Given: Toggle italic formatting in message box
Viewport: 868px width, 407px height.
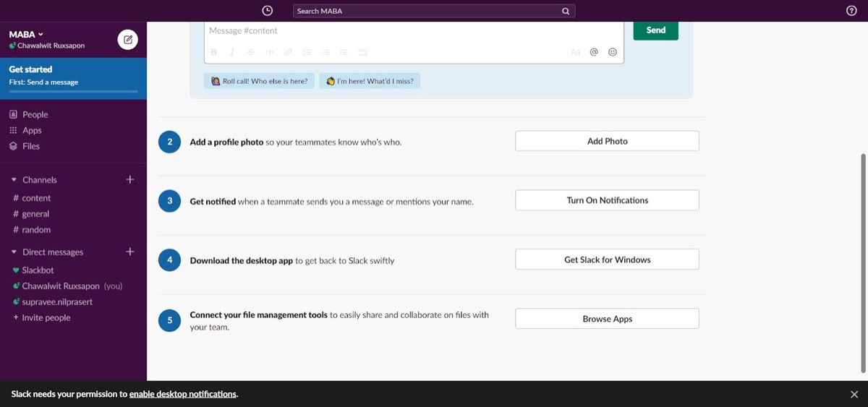Looking at the screenshot, I should pos(232,52).
